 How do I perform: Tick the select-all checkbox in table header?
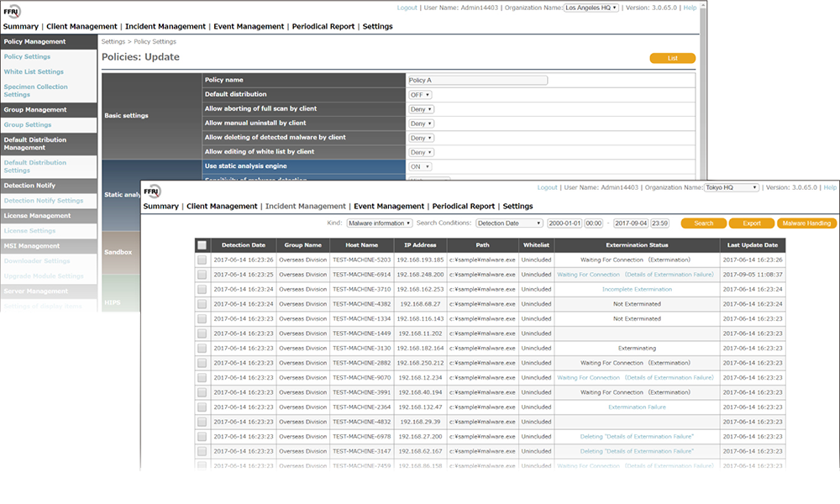click(x=202, y=245)
